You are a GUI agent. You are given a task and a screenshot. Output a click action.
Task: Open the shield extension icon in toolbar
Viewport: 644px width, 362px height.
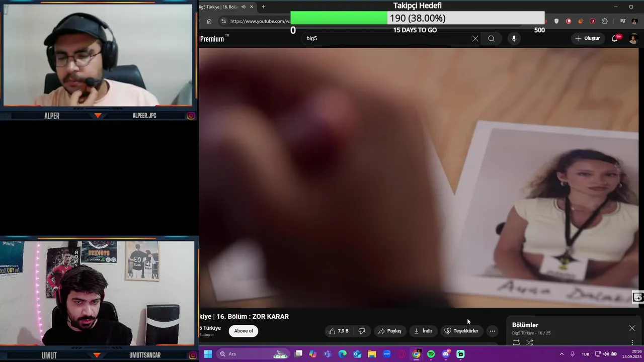pos(556,21)
